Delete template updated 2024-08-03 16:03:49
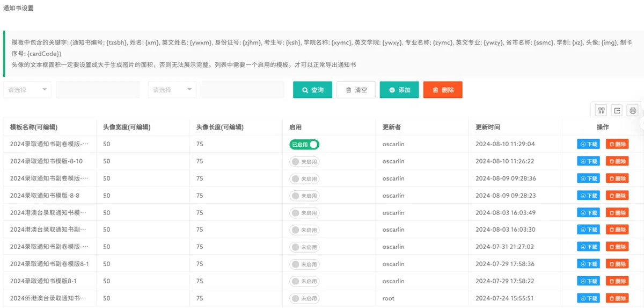 pos(617,213)
